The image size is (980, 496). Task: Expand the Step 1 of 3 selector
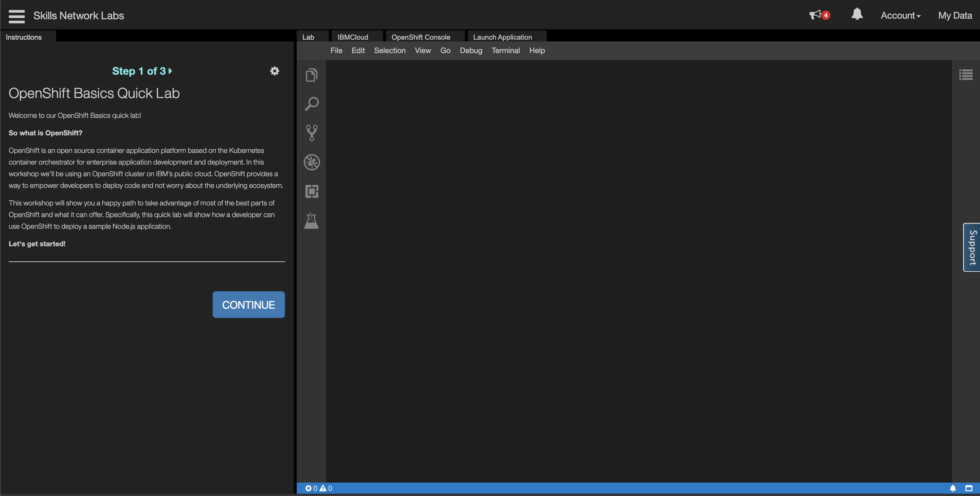(x=142, y=71)
